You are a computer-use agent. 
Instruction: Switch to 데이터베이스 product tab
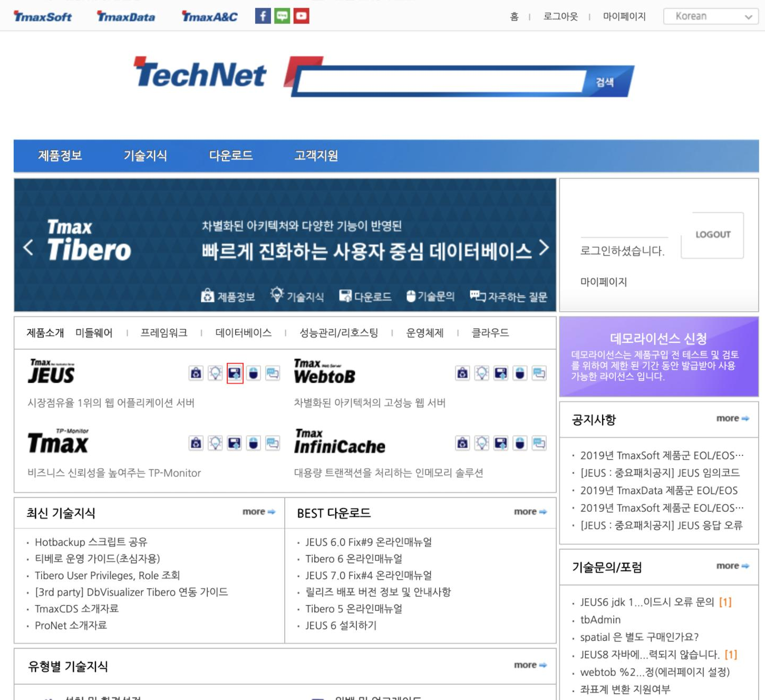(244, 333)
